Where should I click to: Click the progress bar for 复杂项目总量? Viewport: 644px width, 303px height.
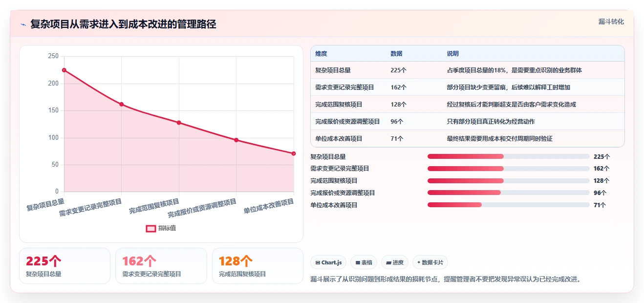pyautogui.click(x=509, y=156)
